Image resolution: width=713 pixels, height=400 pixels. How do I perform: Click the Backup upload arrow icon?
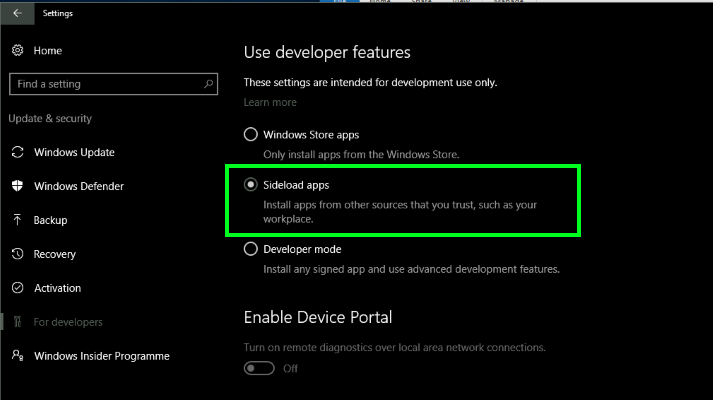(17, 220)
